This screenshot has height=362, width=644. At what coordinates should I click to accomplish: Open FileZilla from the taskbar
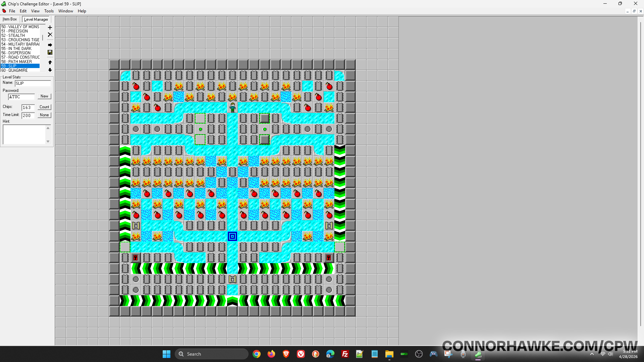pyautogui.click(x=345, y=354)
